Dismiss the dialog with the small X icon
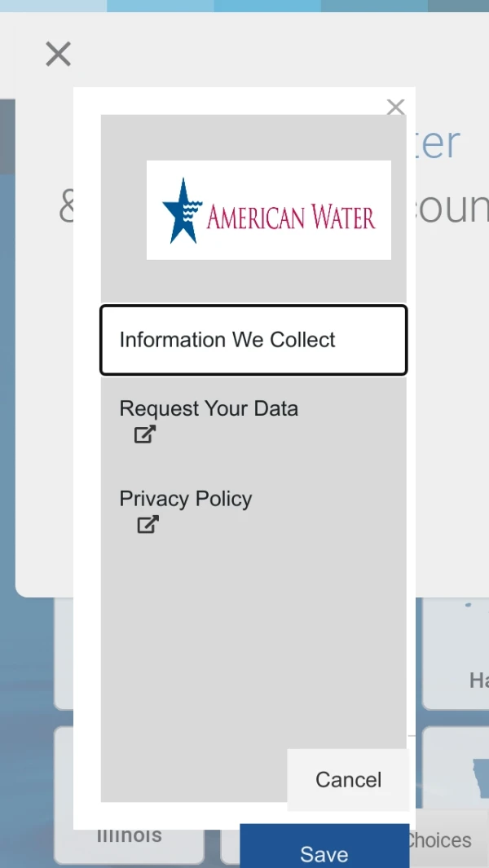This screenshot has width=489, height=868. [x=395, y=107]
